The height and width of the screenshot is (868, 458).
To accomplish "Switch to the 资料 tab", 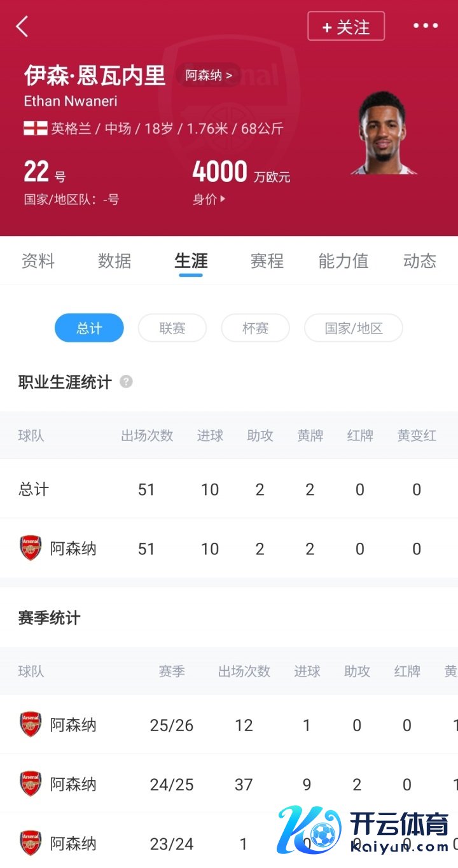I will tap(38, 261).
